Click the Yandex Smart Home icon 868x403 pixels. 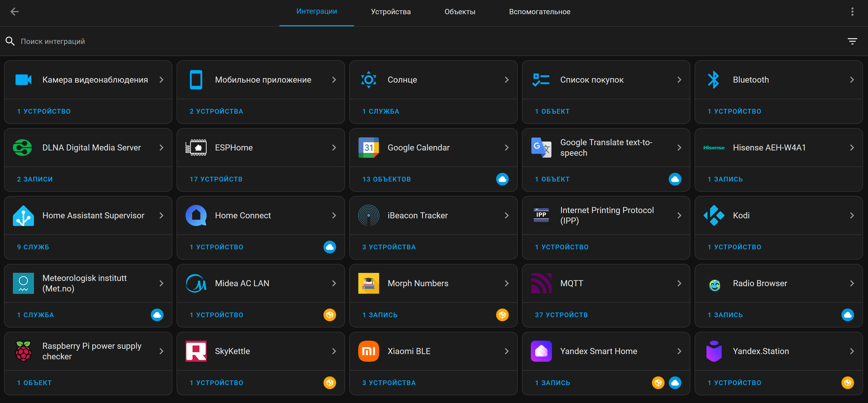[541, 351]
